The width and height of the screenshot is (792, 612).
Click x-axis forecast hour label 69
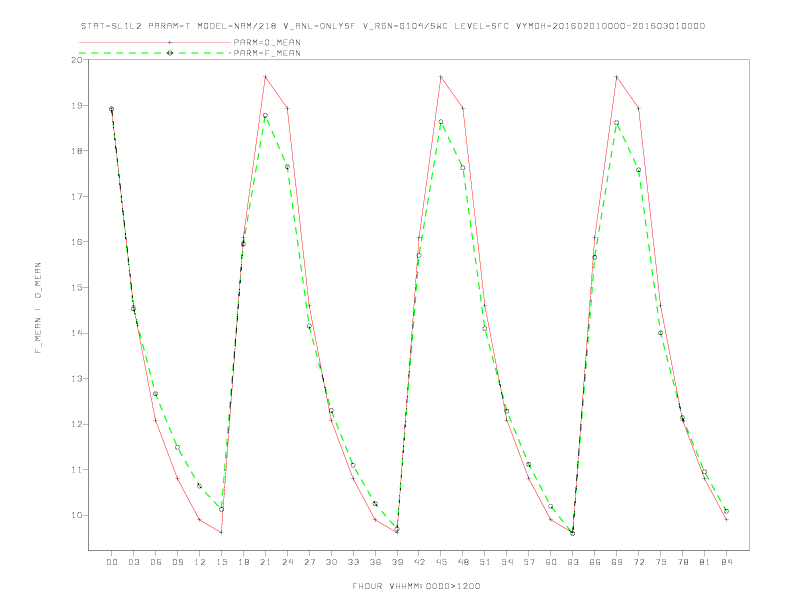tap(617, 562)
